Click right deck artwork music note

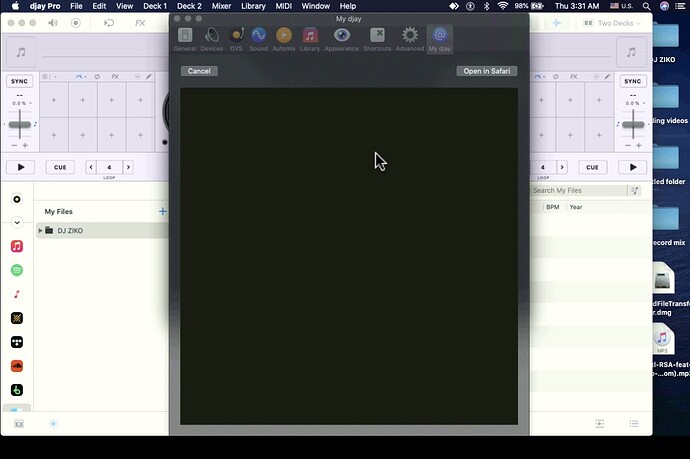click(x=631, y=52)
